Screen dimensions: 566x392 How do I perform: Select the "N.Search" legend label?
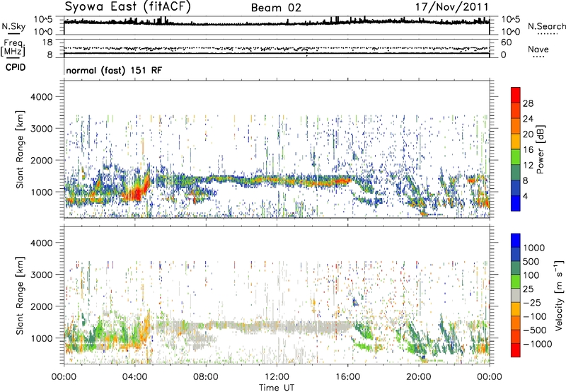547,26
